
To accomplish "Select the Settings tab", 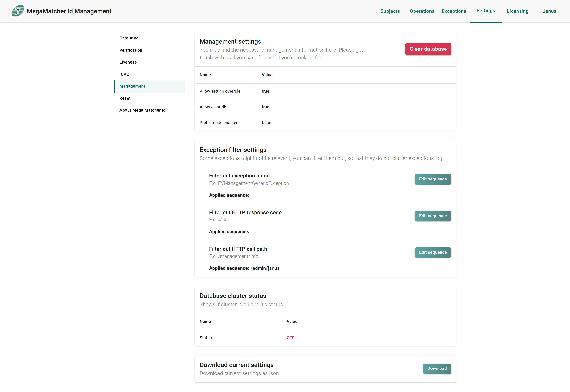I will tap(486, 11).
